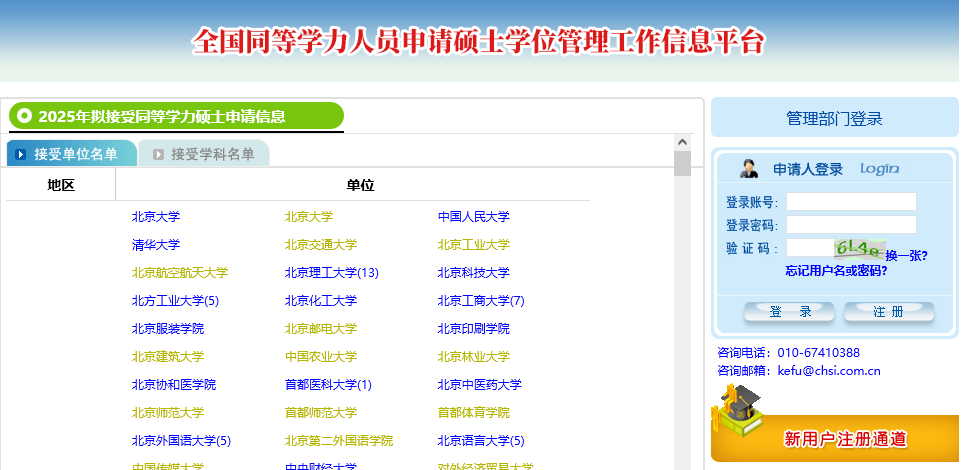
Task: Click the 登录 button
Action: coord(789,312)
